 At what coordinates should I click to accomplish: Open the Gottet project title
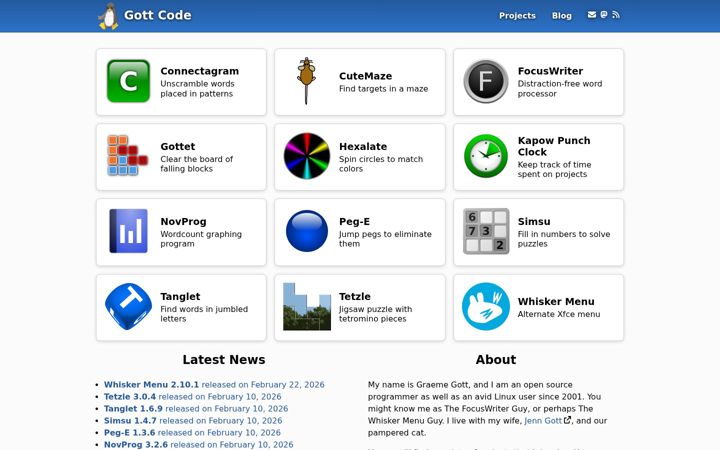pos(178,146)
